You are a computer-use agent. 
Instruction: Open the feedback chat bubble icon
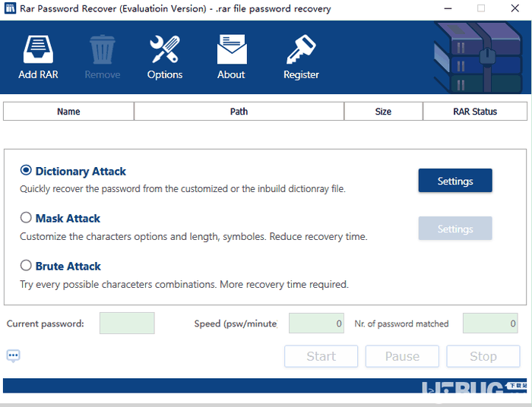pyautogui.click(x=13, y=356)
